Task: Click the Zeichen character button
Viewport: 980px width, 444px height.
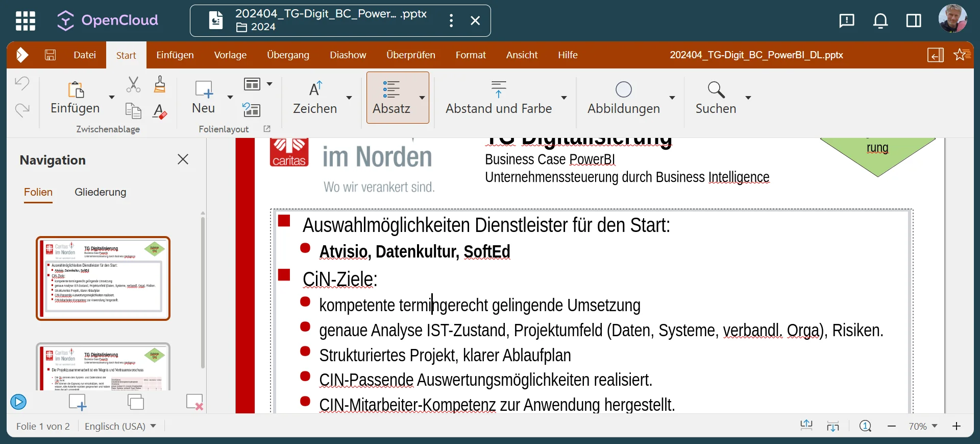Action: click(x=315, y=98)
